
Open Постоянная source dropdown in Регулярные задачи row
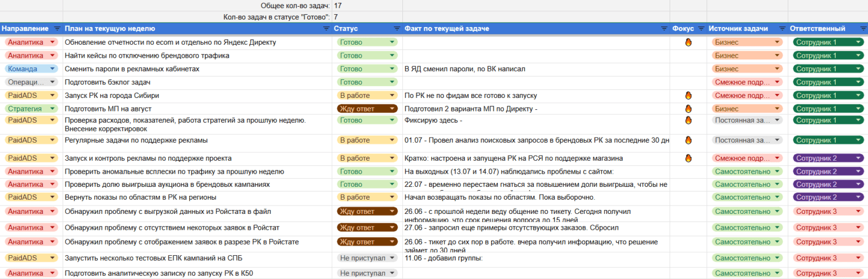tap(778, 140)
